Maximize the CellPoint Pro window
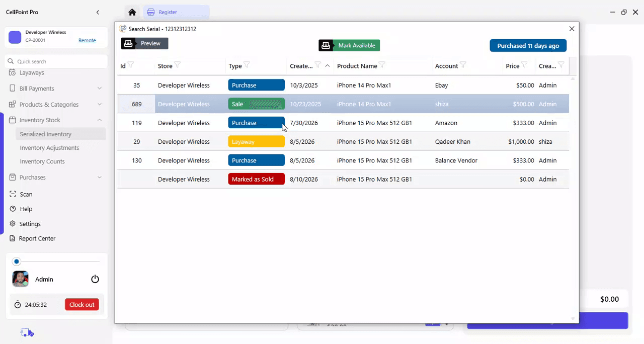 [x=624, y=12]
